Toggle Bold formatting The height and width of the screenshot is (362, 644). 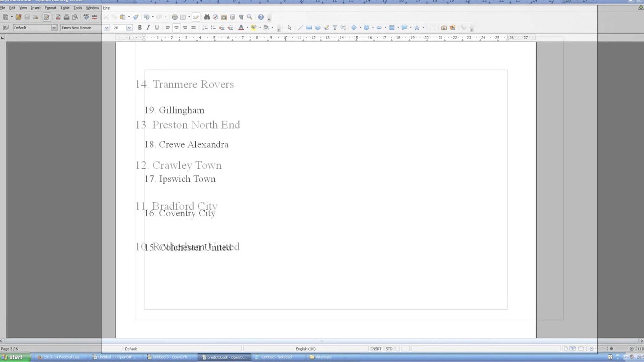(x=140, y=28)
